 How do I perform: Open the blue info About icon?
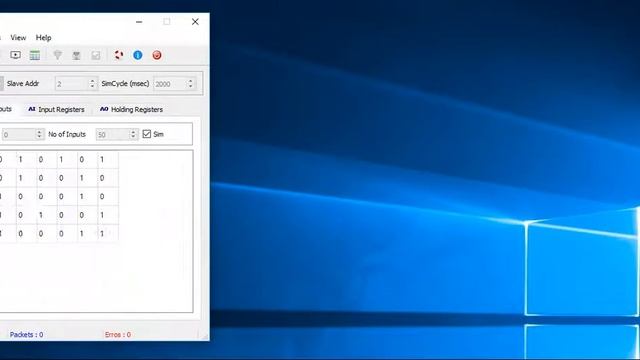pos(138,55)
